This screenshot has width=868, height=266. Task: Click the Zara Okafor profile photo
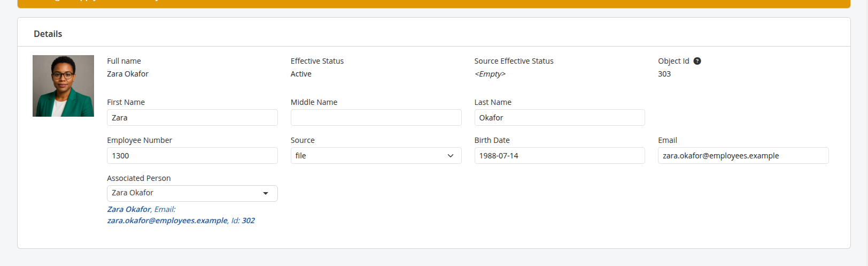(x=63, y=86)
